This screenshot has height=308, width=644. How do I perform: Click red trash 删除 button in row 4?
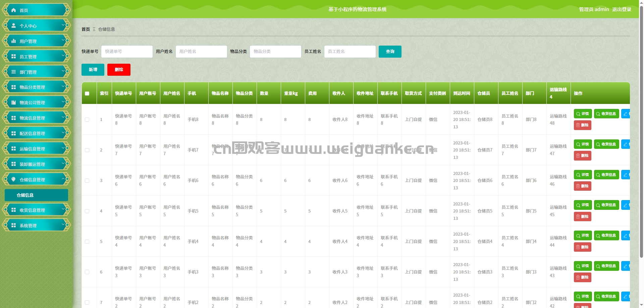coord(582,217)
